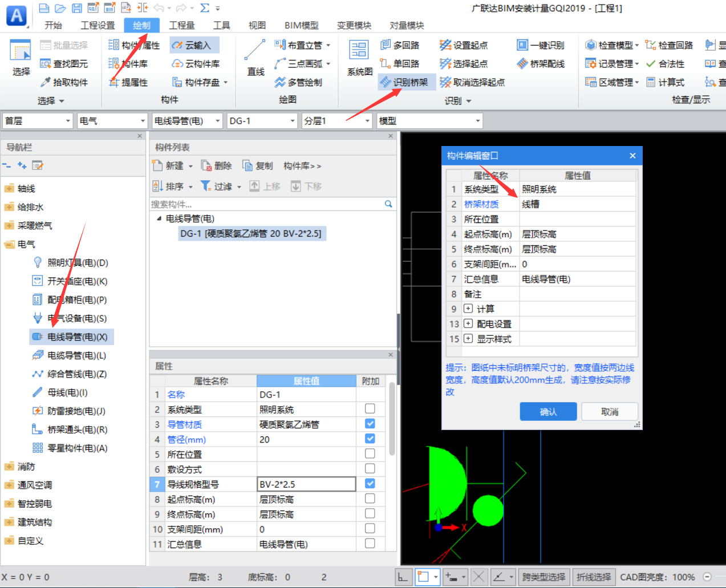Click the 跨类型选择 button
This screenshot has height=588, width=726.
click(544, 577)
